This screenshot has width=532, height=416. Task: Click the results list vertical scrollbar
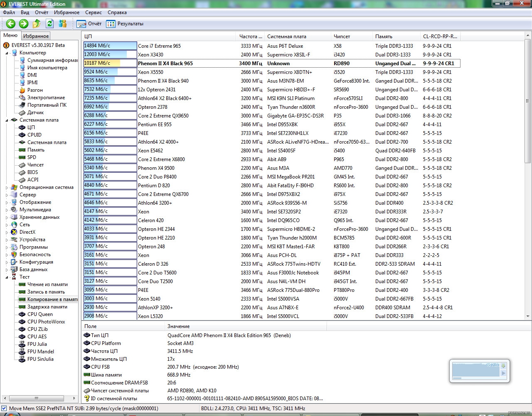pyautogui.click(x=528, y=176)
